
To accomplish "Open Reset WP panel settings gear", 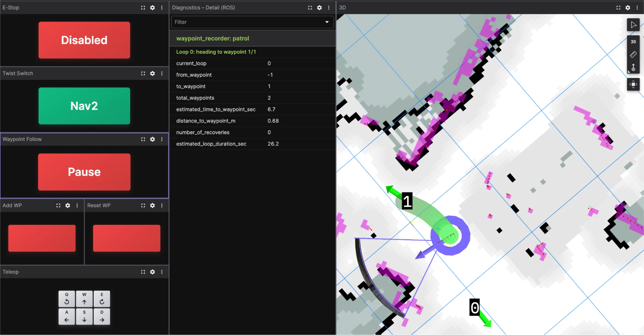I will [152, 205].
